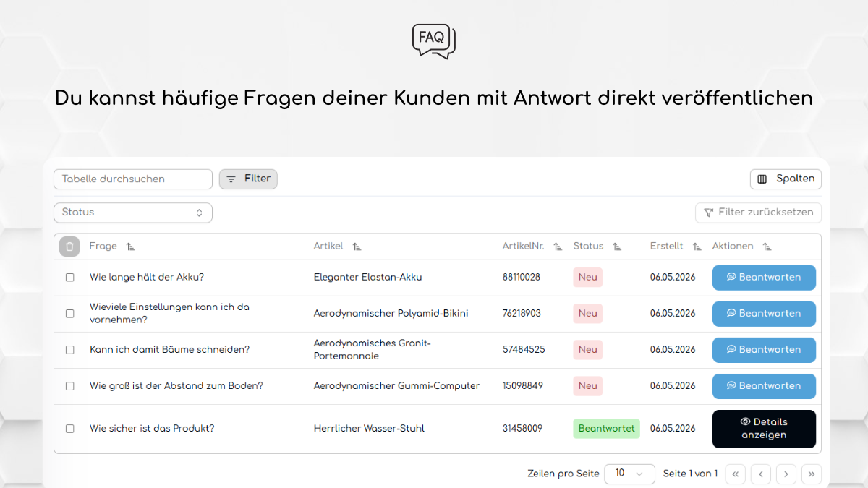Go to previous page arrow
The width and height of the screenshot is (868, 488).
761,474
